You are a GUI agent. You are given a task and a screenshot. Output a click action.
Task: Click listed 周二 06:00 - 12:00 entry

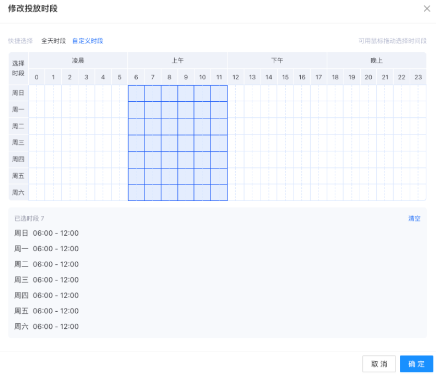46,264
